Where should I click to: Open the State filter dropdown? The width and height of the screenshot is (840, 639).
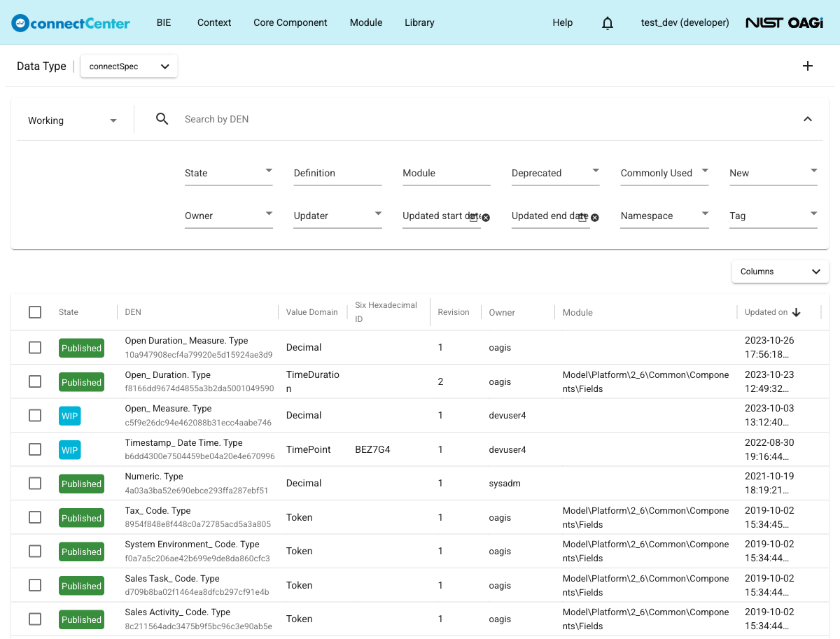point(228,173)
